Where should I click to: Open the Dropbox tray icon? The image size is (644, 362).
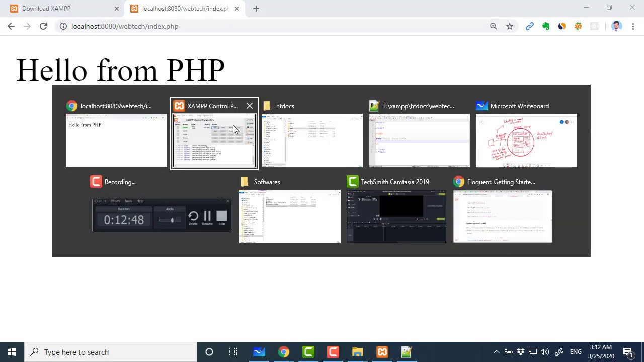pos(521,352)
